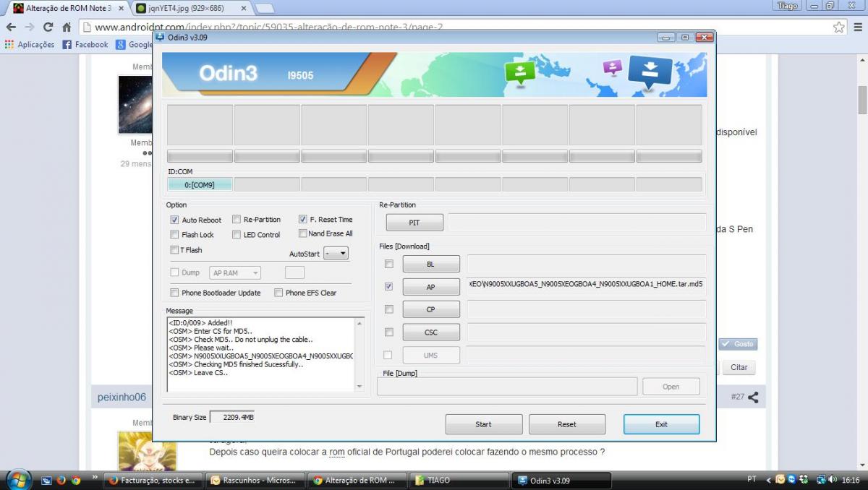Go to Chrome home page
Viewport: 868px width, 490px height.
67,27
